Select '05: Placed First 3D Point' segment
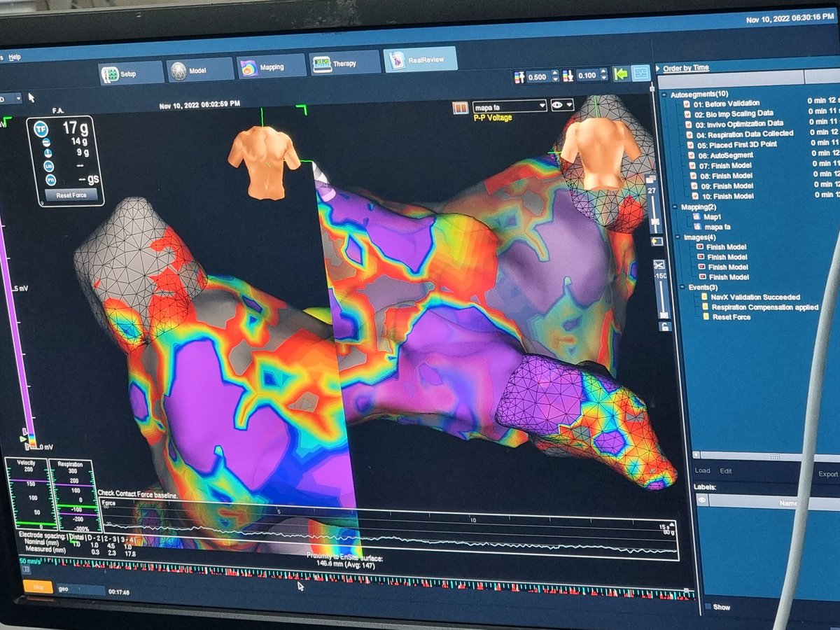This screenshot has width=840, height=630. (736, 144)
